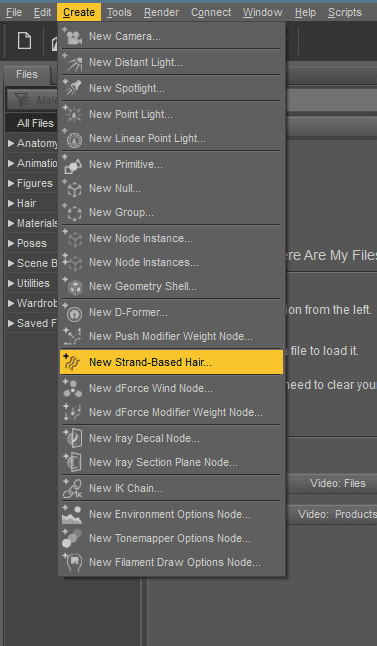
Task: Expand the Utilities category
Action: (x=11, y=283)
